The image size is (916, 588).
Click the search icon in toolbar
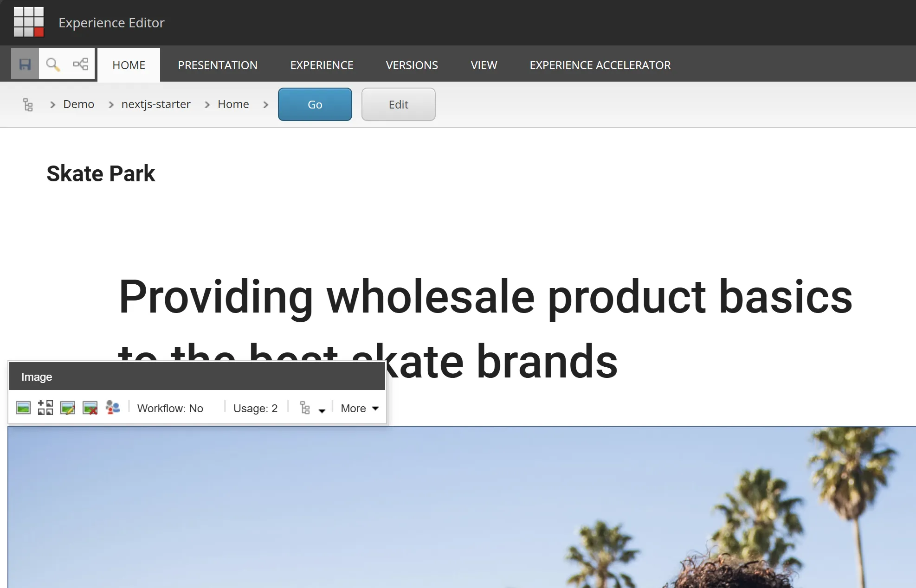tap(53, 64)
